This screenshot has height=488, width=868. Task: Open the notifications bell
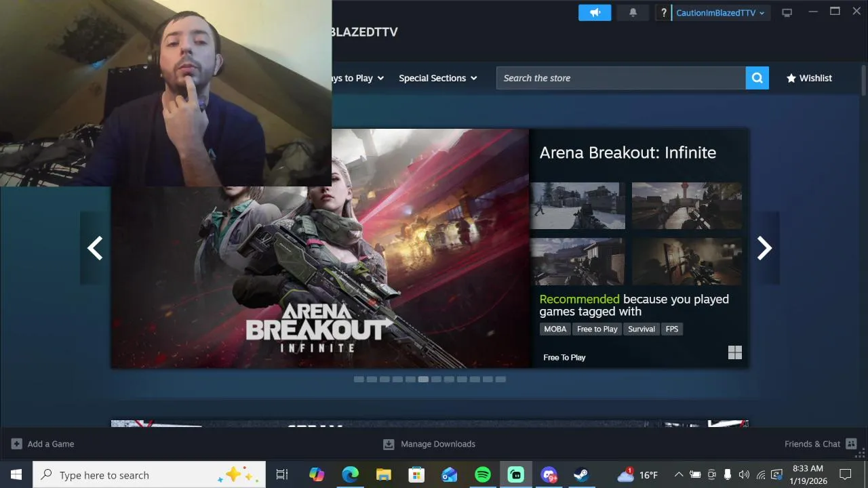633,12
